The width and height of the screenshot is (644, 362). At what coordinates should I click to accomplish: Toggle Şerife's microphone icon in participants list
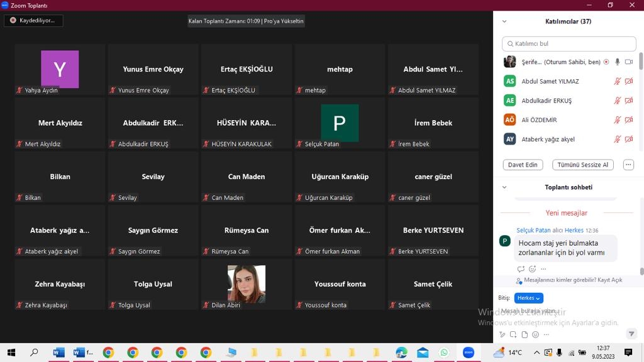(618, 62)
